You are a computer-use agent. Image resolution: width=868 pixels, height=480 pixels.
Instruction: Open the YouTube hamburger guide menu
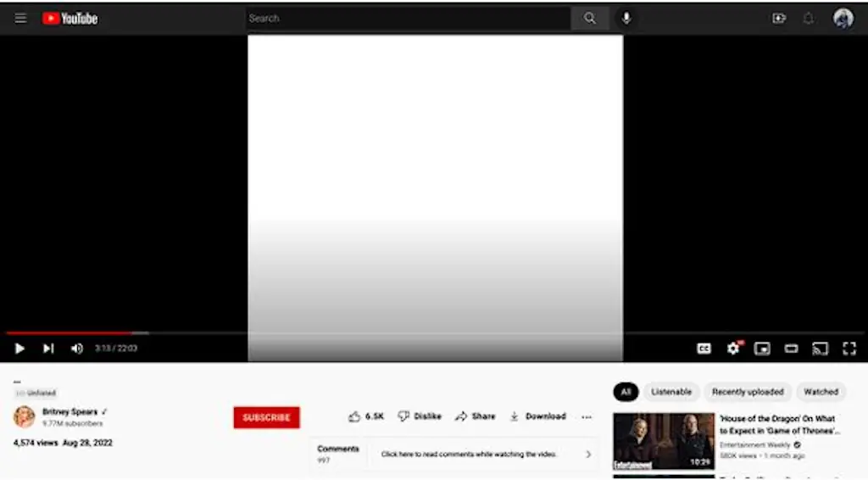coord(20,18)
